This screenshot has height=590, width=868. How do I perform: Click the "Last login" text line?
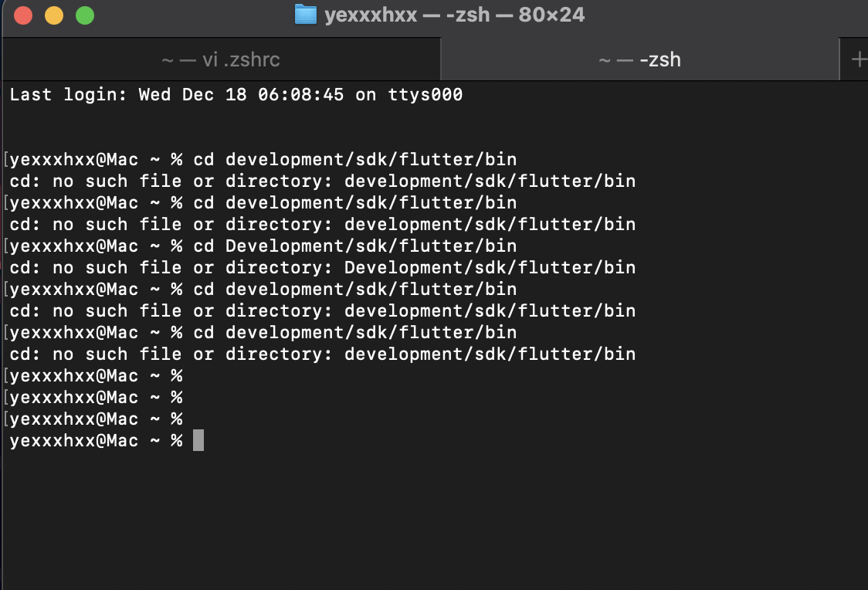pos(236,95)
